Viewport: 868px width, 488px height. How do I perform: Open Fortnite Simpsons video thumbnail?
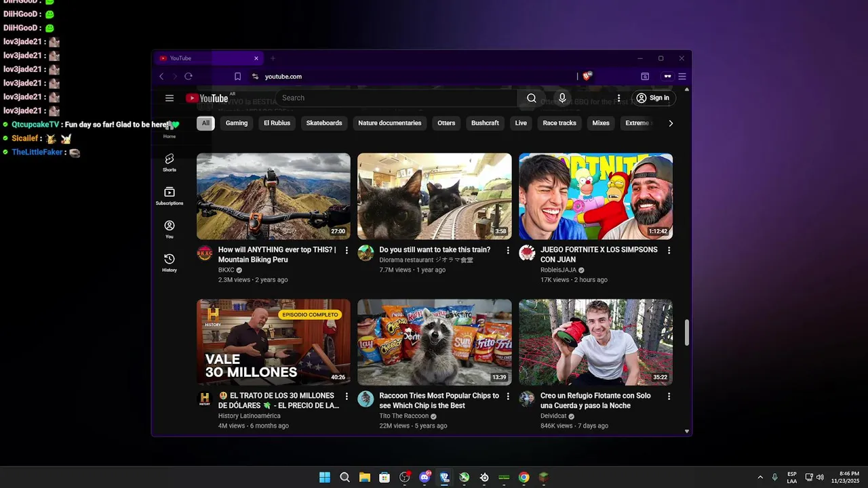click(595, 197)
